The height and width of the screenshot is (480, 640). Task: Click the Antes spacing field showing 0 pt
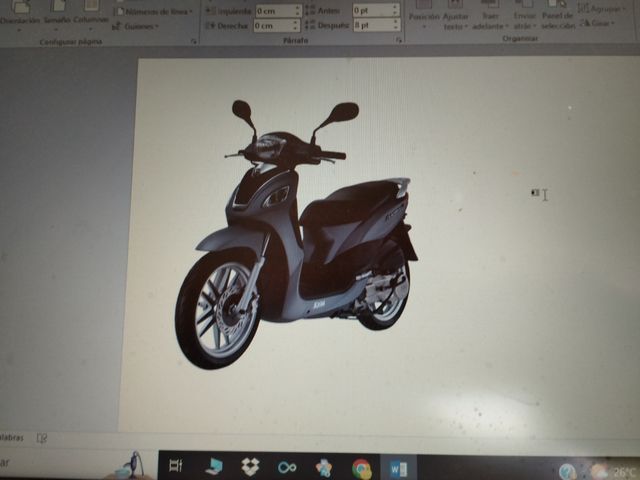point(373,10)
